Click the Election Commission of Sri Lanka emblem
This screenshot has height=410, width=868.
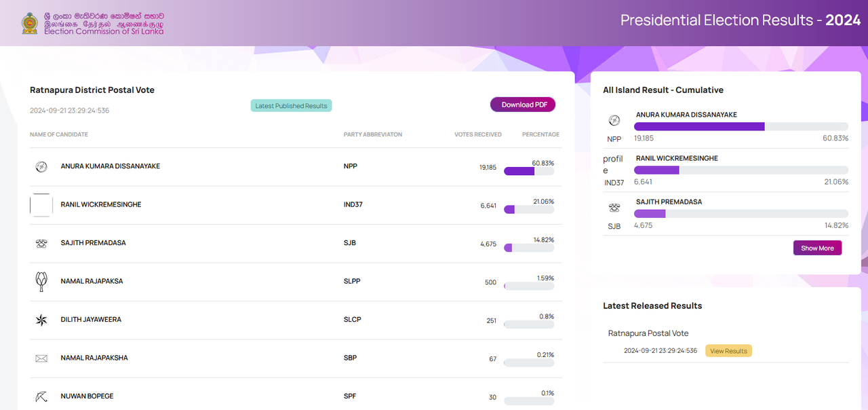click(x=30, y=22)
